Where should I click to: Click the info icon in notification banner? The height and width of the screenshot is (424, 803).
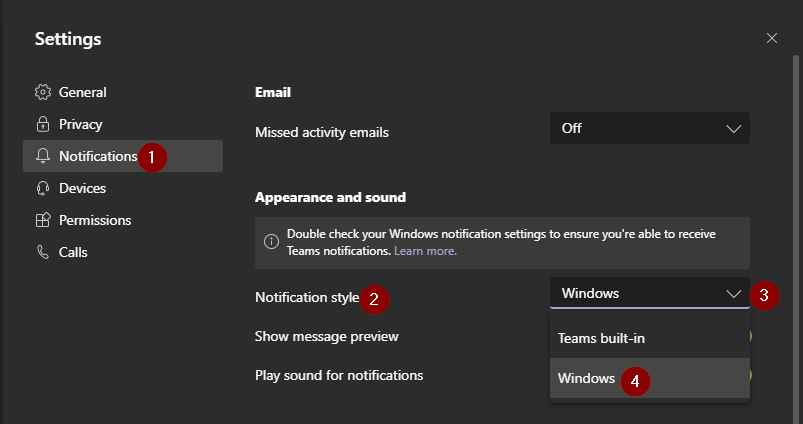click(271, 242)
